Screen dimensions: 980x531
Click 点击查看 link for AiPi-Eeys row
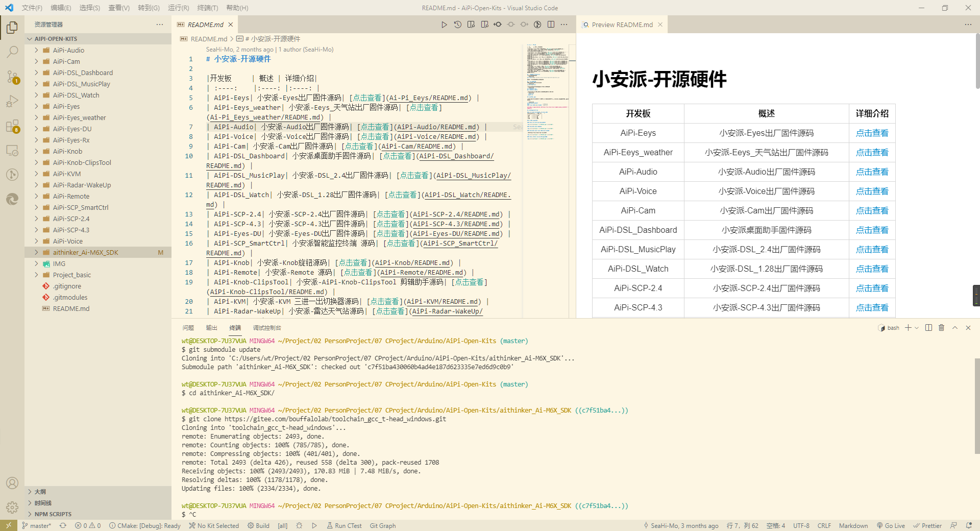(x=872, y=133)
